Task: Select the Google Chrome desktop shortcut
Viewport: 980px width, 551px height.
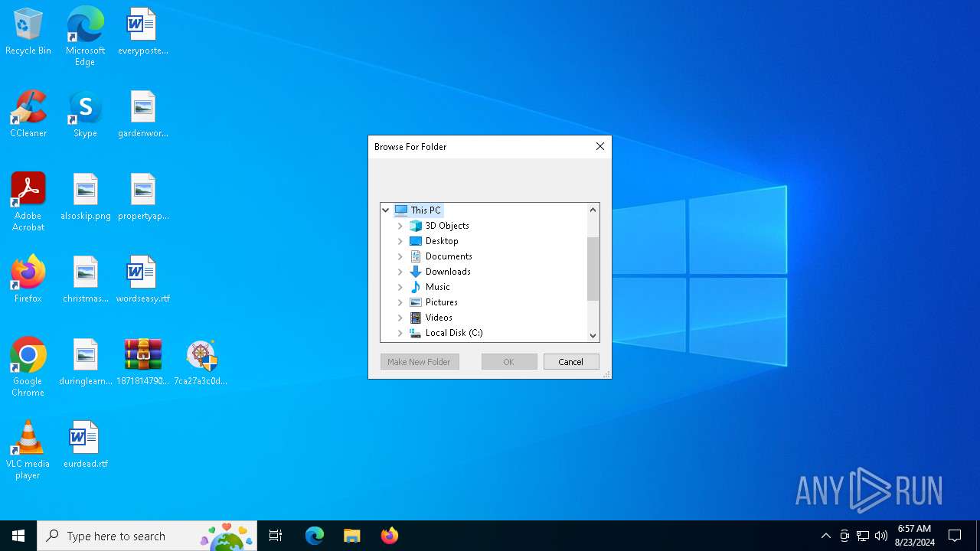Action: [28, 367]
